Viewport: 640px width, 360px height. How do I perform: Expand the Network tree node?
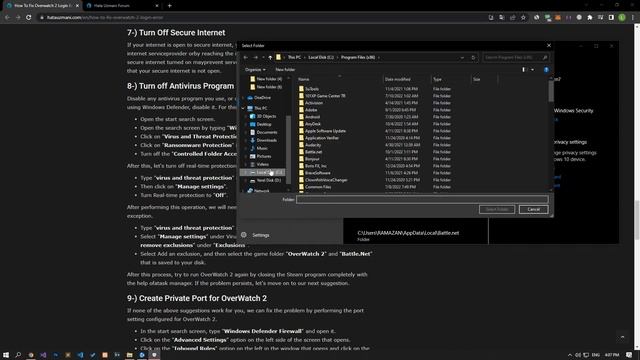tap(244, 191)
